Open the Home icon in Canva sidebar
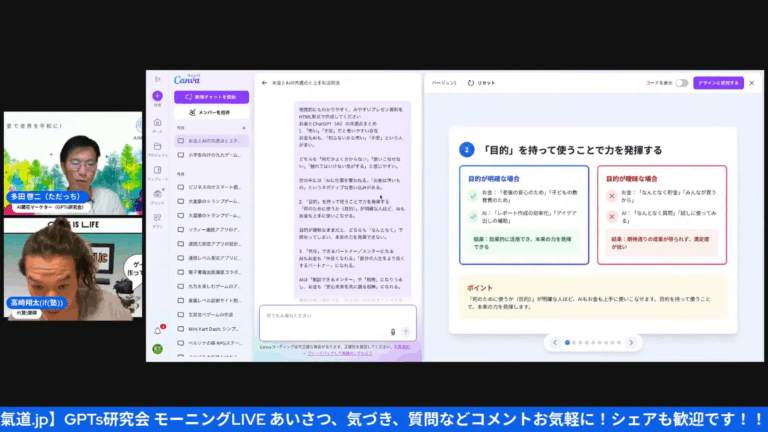The image size is (768, 432). tap(157, 122)
